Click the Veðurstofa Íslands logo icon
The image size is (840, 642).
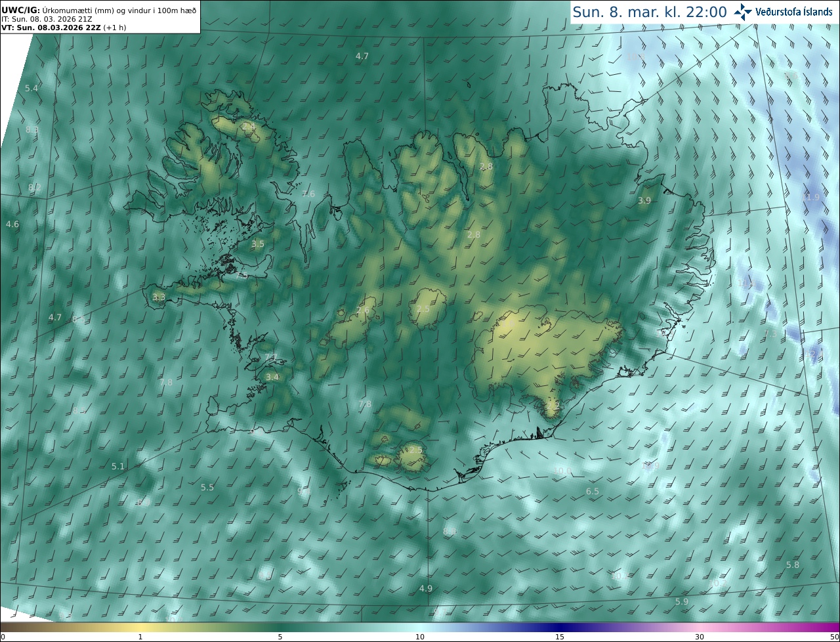(x=743, y=12)
